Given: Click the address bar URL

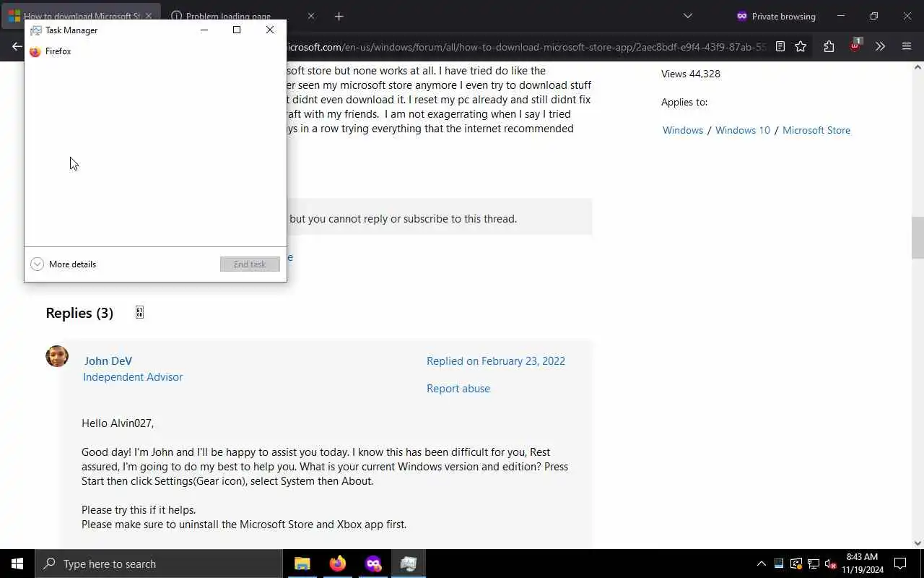Looking at the screenshot, I should 526,47.
